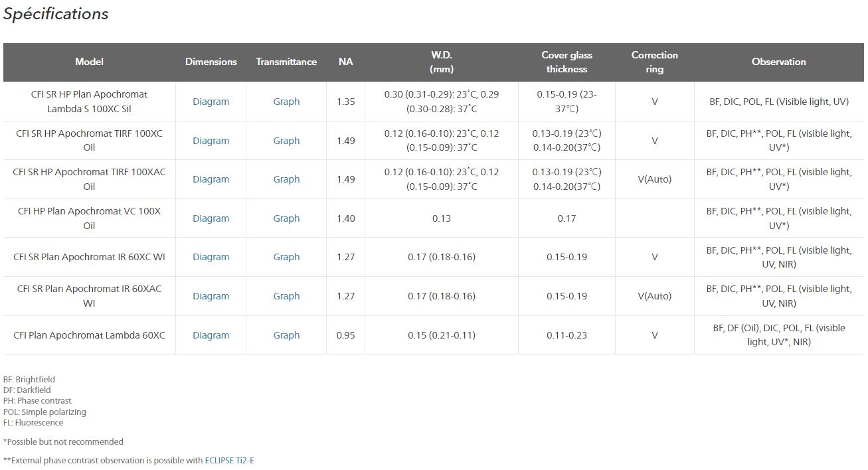
Task: View Graph for Apochromat TIRF 100XC Oil
Action: (x=286, y=141)
